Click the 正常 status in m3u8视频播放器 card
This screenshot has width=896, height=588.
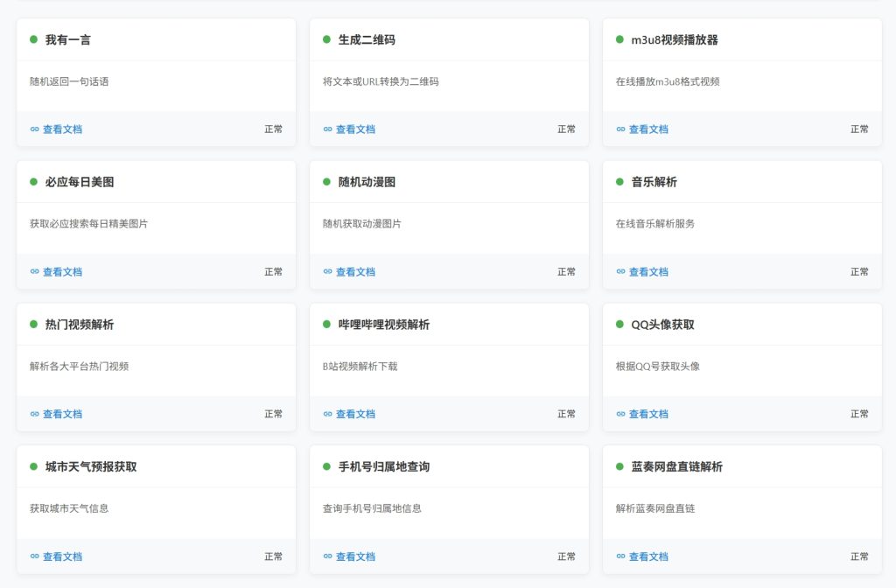click(x=859, y=129)
